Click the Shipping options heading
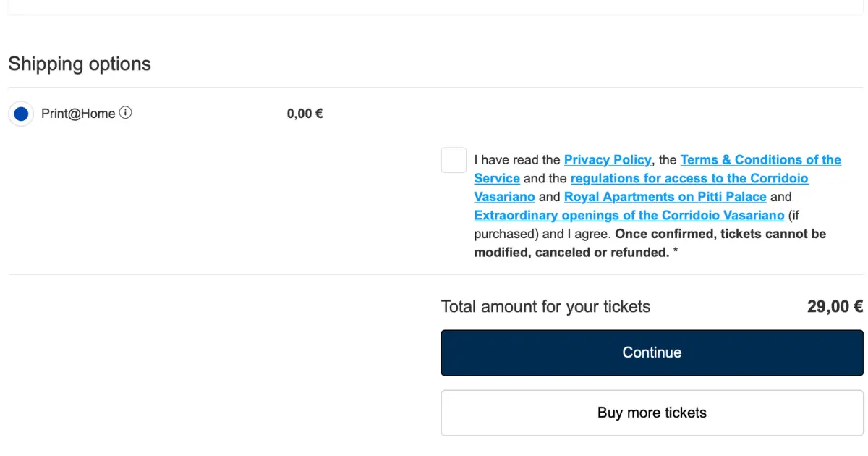Viewport: 868px width, 456px height. pos(80,64)
